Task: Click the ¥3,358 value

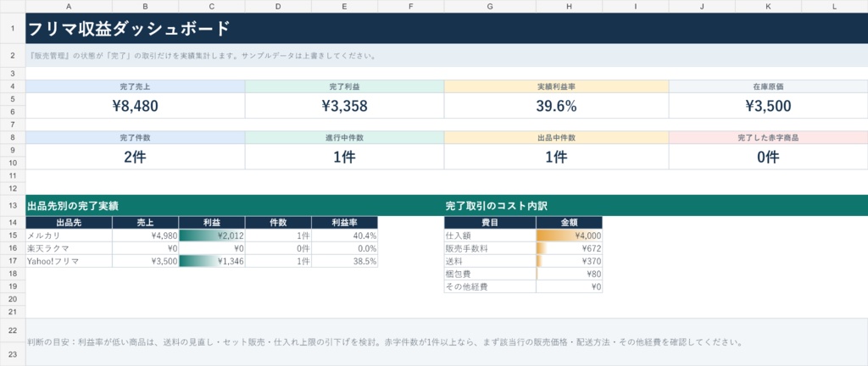Action: (x=344, y=106)
